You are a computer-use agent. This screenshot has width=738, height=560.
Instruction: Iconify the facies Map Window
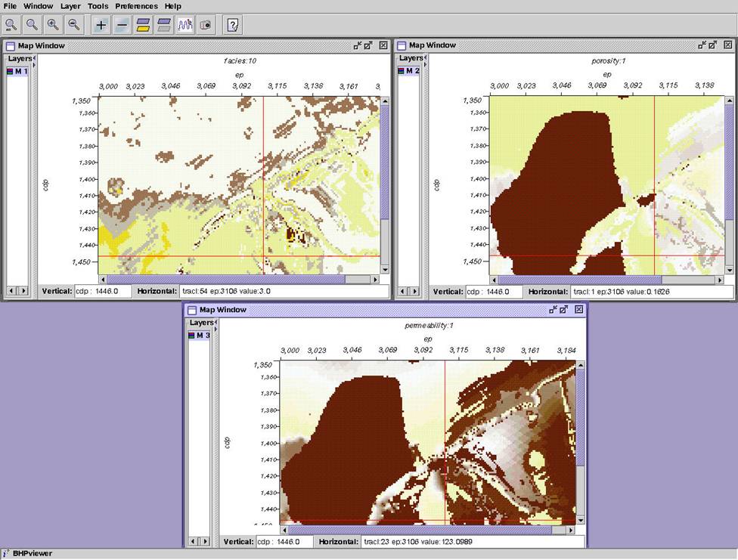pyautogui.click(x=358, y=45)
